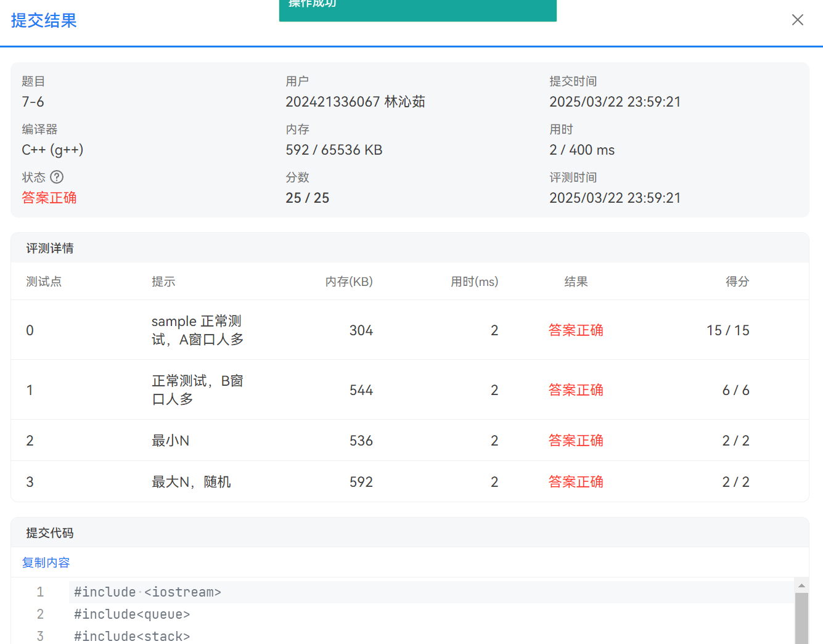Click memory cell 536 of test 2
This screenshot has width=823, height=644.
tap(361, 441)
